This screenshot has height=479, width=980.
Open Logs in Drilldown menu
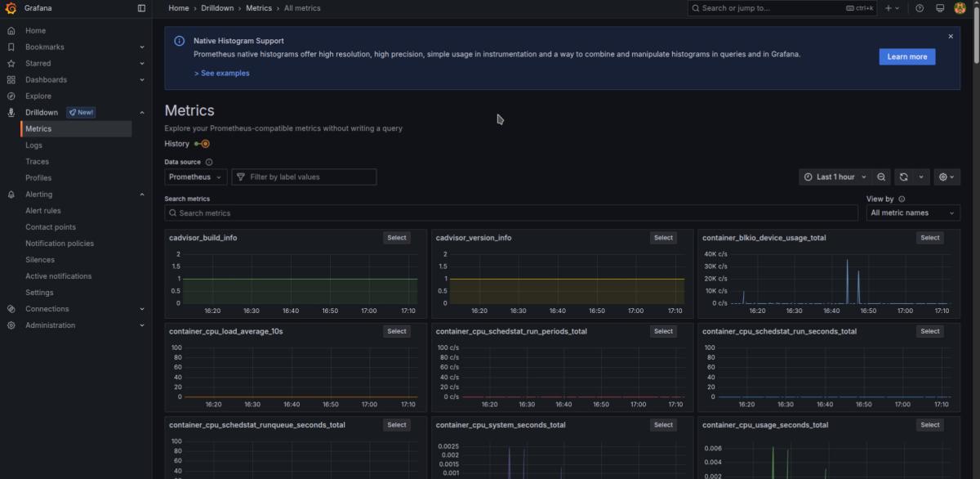tap(33, 145)
